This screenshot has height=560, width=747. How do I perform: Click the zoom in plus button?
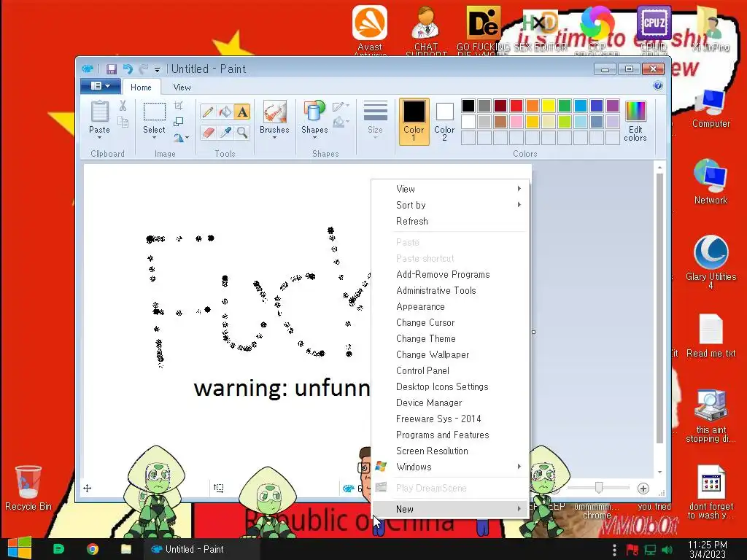point(643,488)
